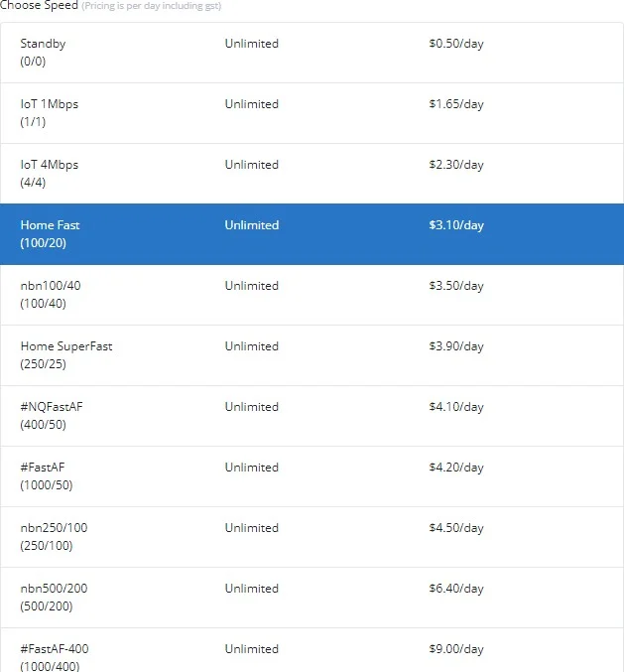Screen dimensions: 624x672
Task: Click the $6.40/day price
Action: [455, 589]
